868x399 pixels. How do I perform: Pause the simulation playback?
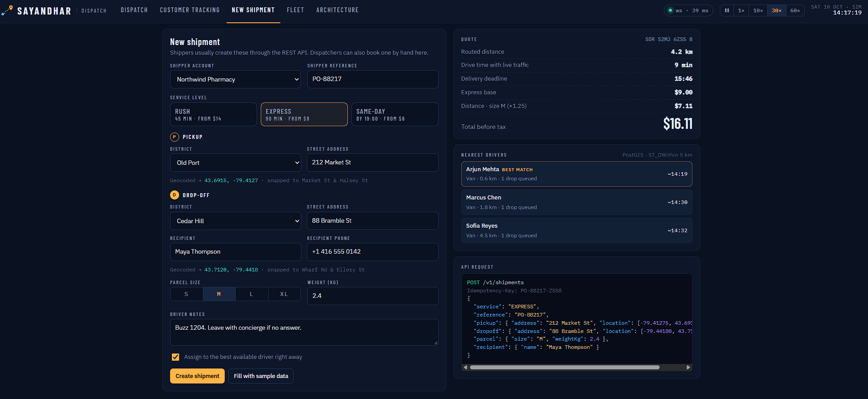(727, 10)
